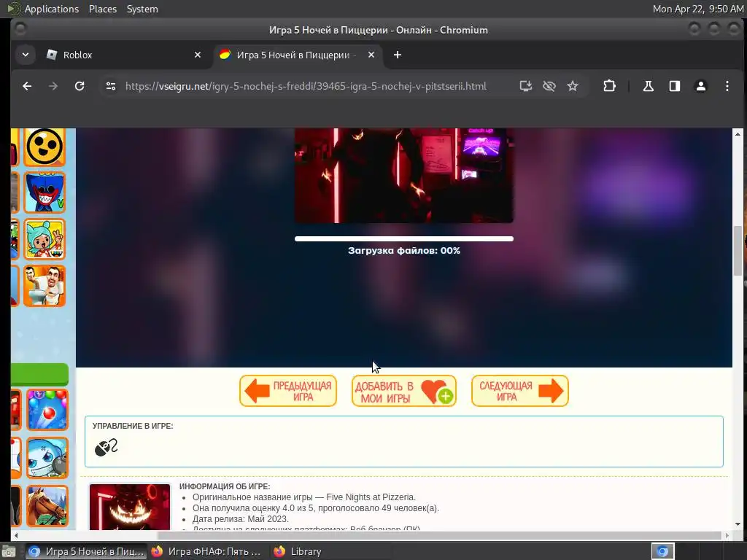The image size is (747, 560).
Task: Click the scroll right arrow at page bottom
Action: click(727, 535)
